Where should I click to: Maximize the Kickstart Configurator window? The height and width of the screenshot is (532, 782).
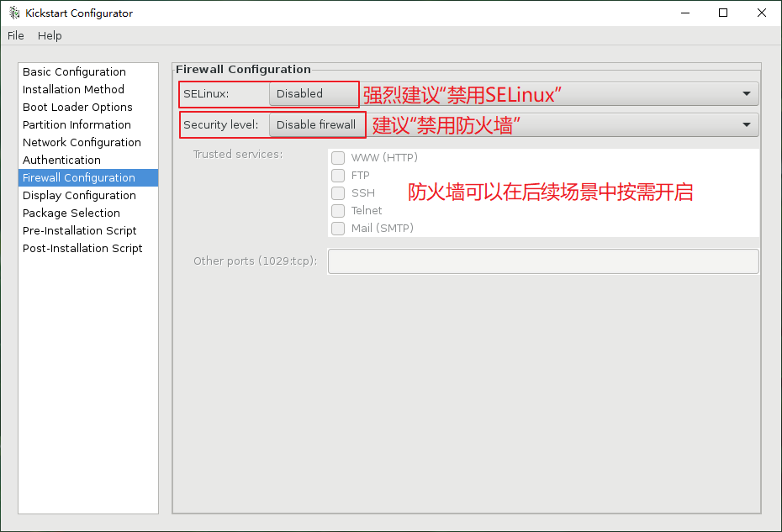tap(723, 13)
